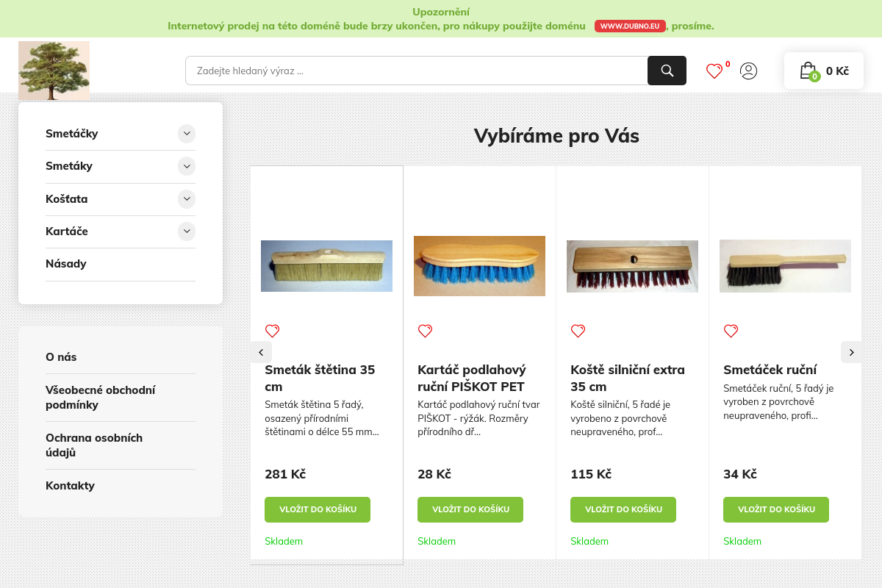The image size is (882, 588).
Task: Open the Násady category
Action: (66, 264)
